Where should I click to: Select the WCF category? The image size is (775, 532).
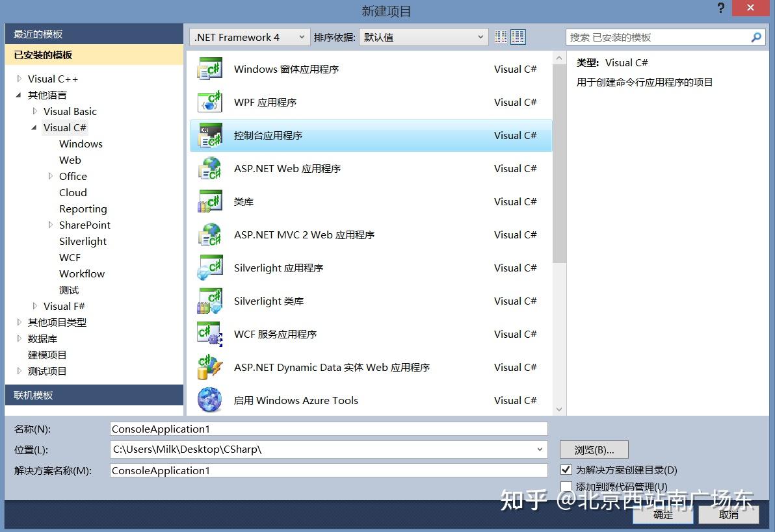pos(70,257)
